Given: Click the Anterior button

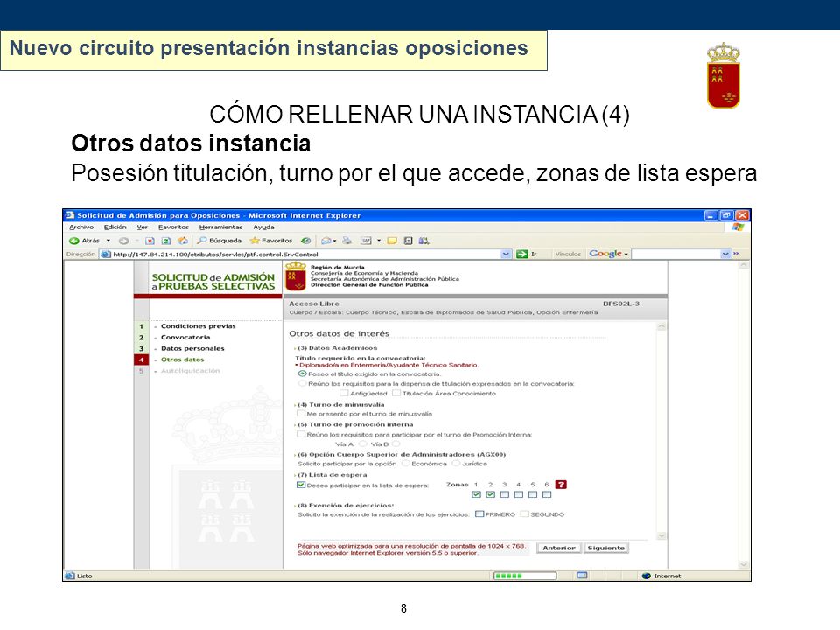Looking at the screenshot, I should 559,548.
